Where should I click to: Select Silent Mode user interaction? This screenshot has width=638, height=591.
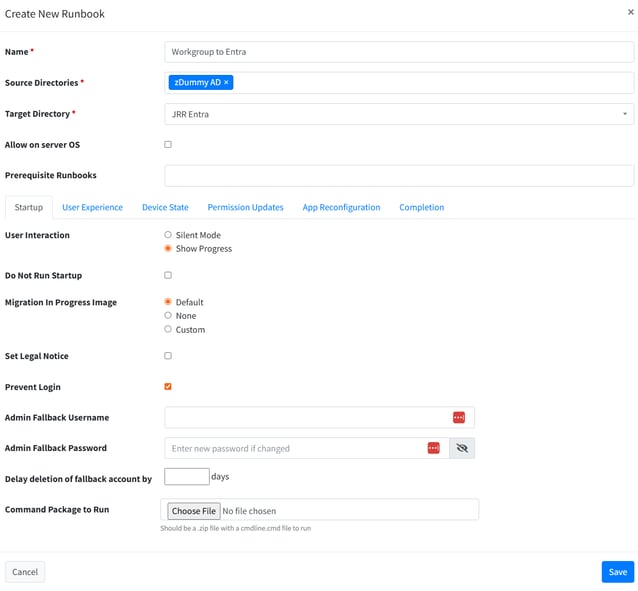pos(168,235)
